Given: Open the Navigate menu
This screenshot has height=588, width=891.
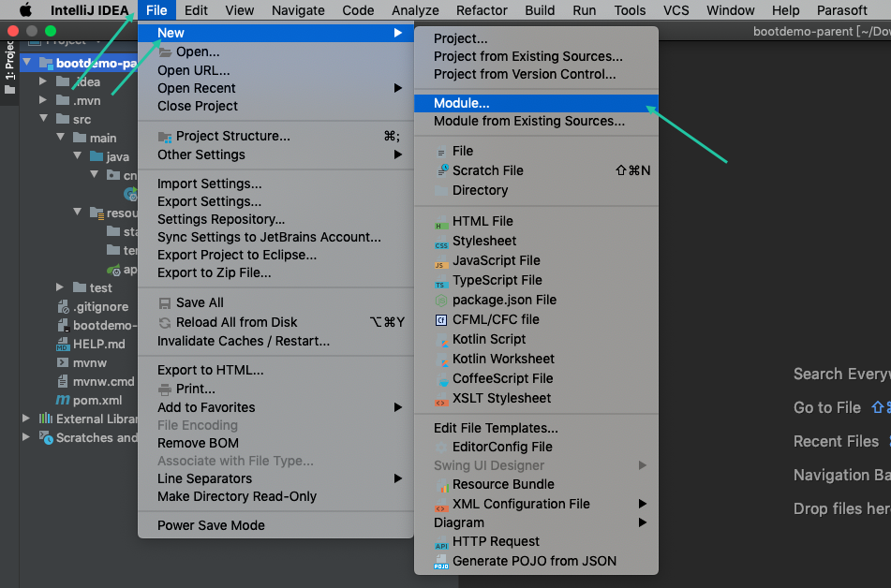Looking at the screenshot, I should click(x=298, y=10).
